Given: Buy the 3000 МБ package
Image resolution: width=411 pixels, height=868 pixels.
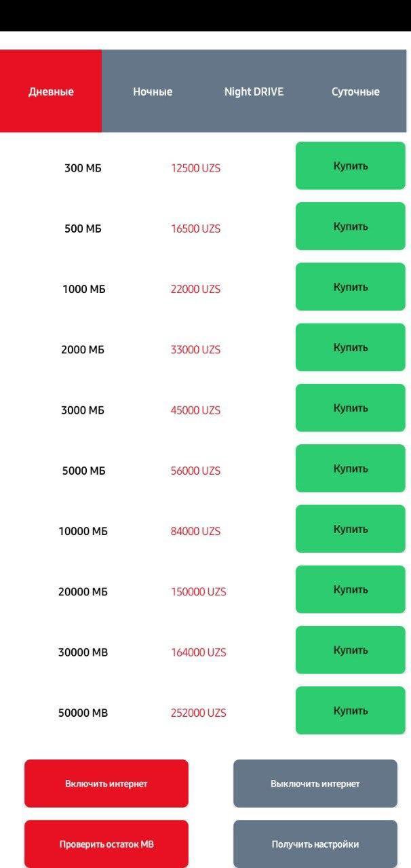Looking at the screenshot, I should (350, 408).
